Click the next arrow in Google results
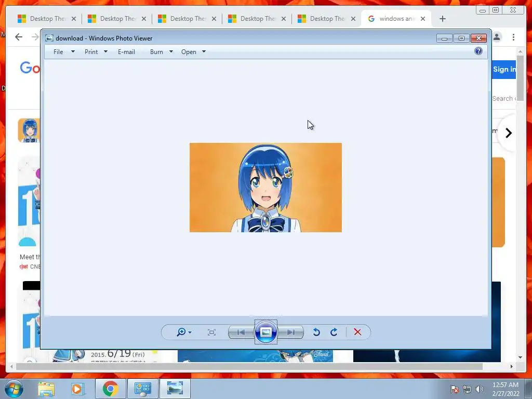The width and height of the screenshot is (532, 399). tap(508, 133)
